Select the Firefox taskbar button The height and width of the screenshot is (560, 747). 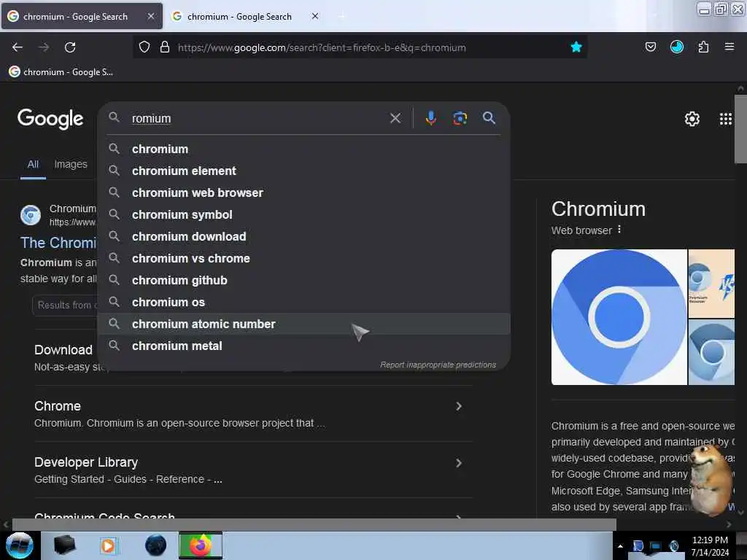point(201,545)
